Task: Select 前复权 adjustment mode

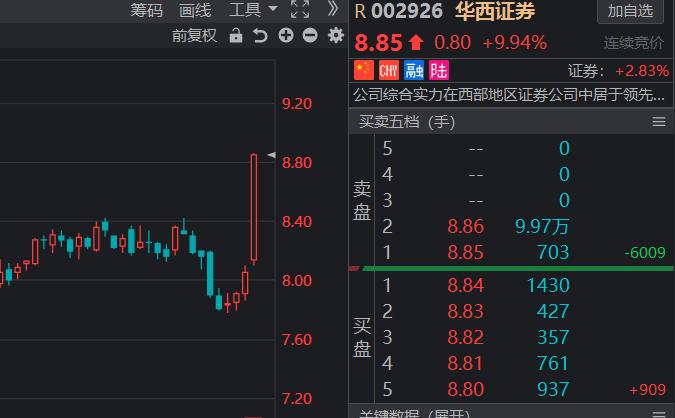Action: (x=194, y=36)
